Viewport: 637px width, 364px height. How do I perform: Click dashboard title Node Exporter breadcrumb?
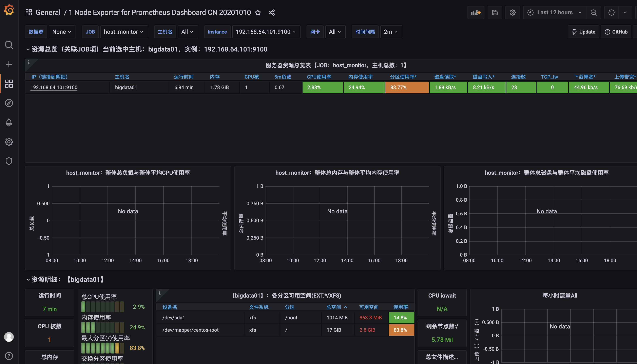point(160,13)
